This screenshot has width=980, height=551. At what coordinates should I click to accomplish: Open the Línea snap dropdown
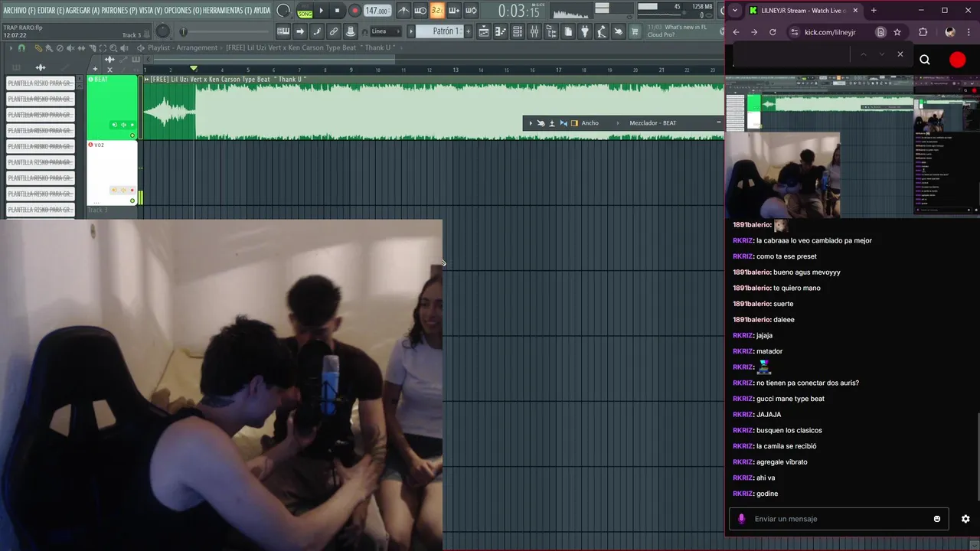pyautogui.click(x=386, y=31)
